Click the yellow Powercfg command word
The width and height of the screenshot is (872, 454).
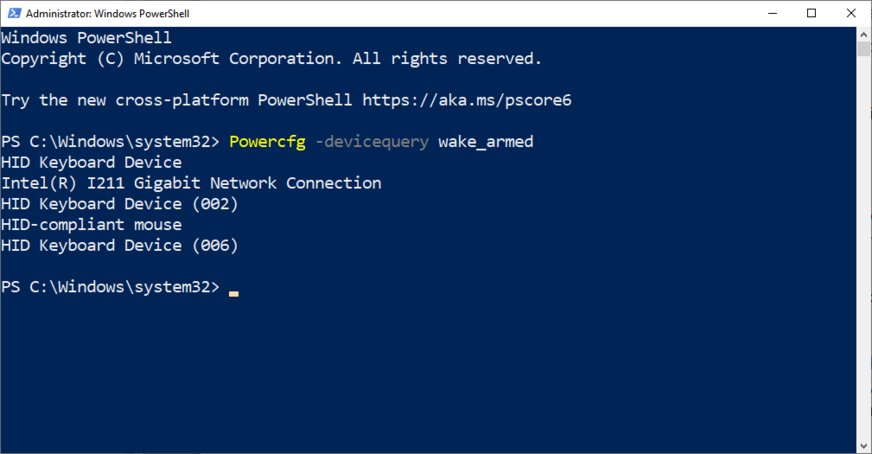267,142
